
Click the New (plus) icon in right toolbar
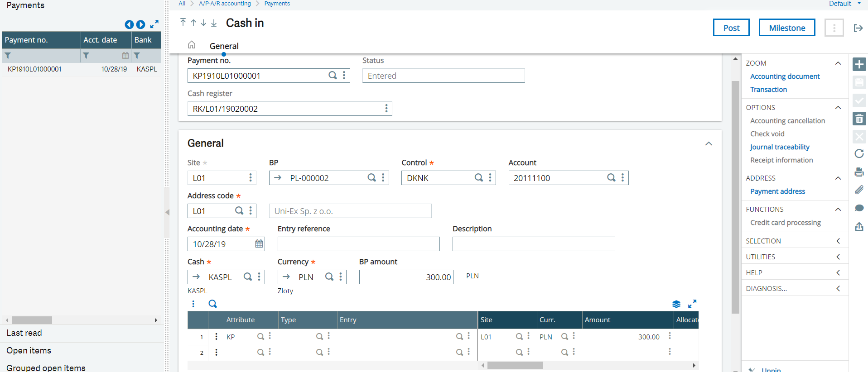tap(859, 64)
